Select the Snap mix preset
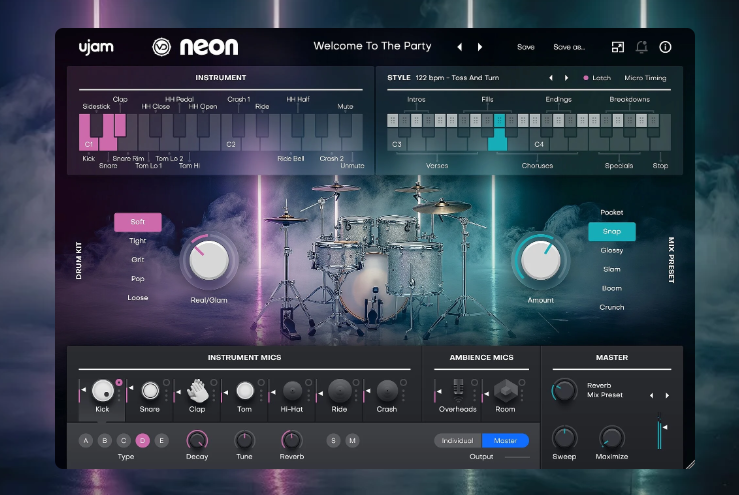 [612, 231]
